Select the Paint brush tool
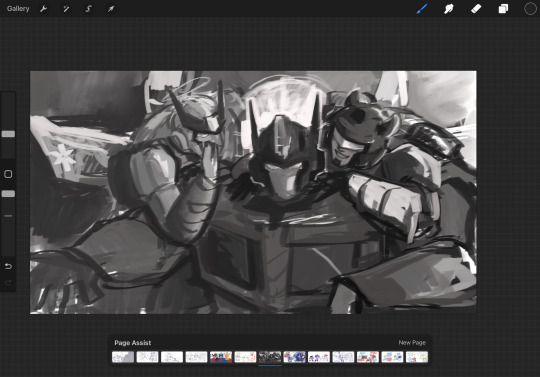This screenshot has height=377, width=540. tap(422, 9)
